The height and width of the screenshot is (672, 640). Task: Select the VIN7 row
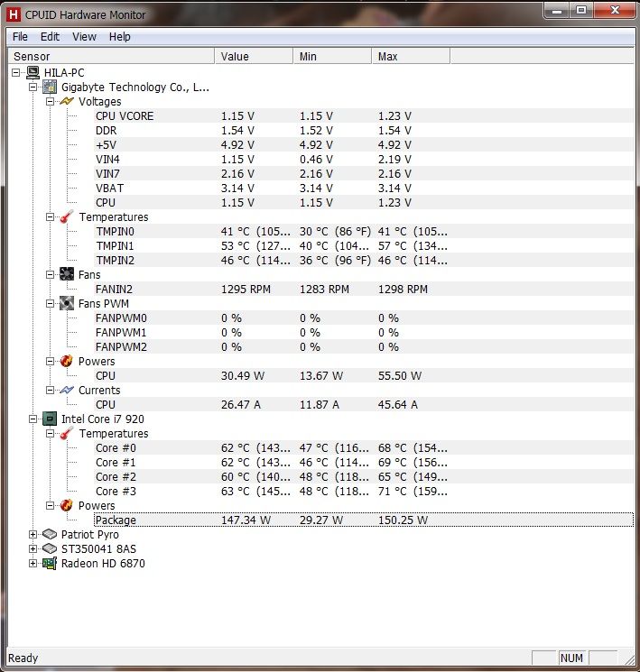[x=364, y=173]
